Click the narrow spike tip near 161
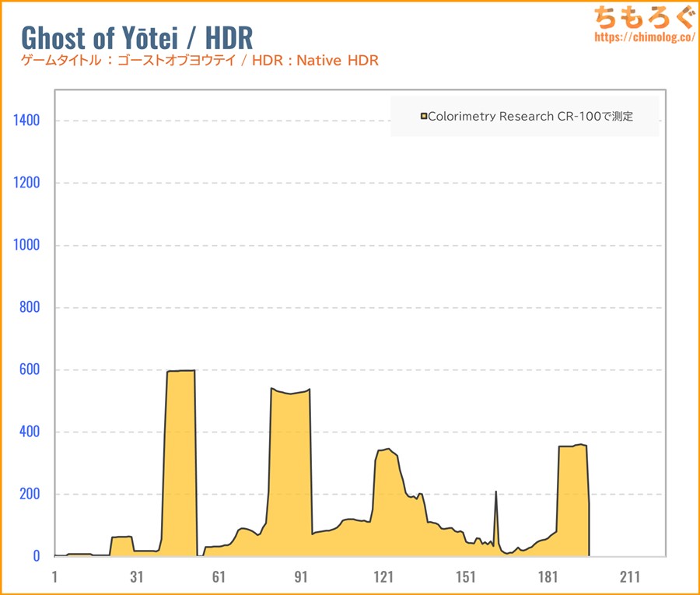The image size is (700, 595). pos(495,492)
